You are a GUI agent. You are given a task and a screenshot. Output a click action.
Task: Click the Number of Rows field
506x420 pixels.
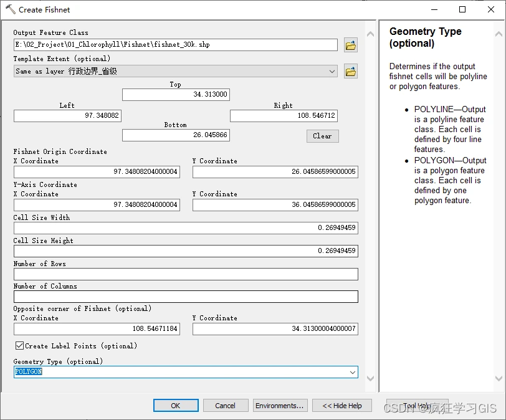(x=186, y=274)
